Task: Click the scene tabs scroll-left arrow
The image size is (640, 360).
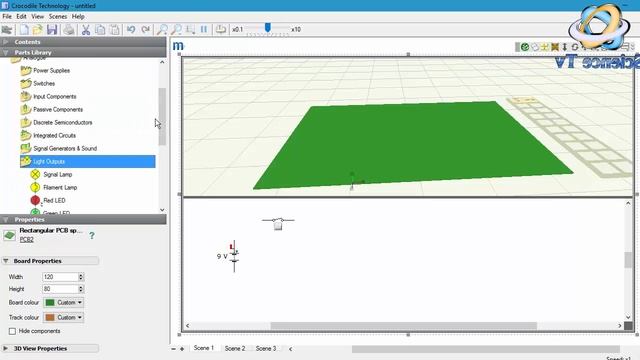Action: (x=291, y=349)
